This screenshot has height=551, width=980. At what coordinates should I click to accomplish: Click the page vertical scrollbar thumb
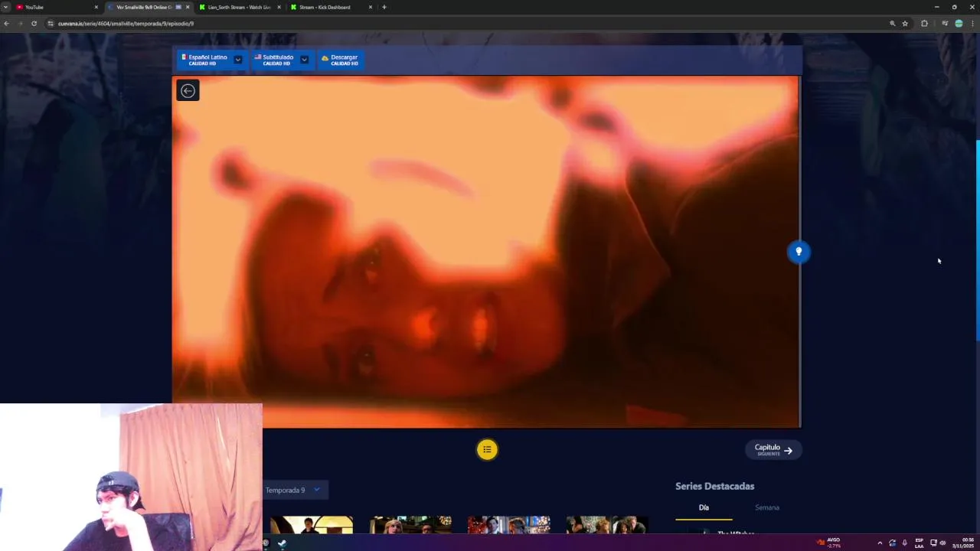pos(977,241)
